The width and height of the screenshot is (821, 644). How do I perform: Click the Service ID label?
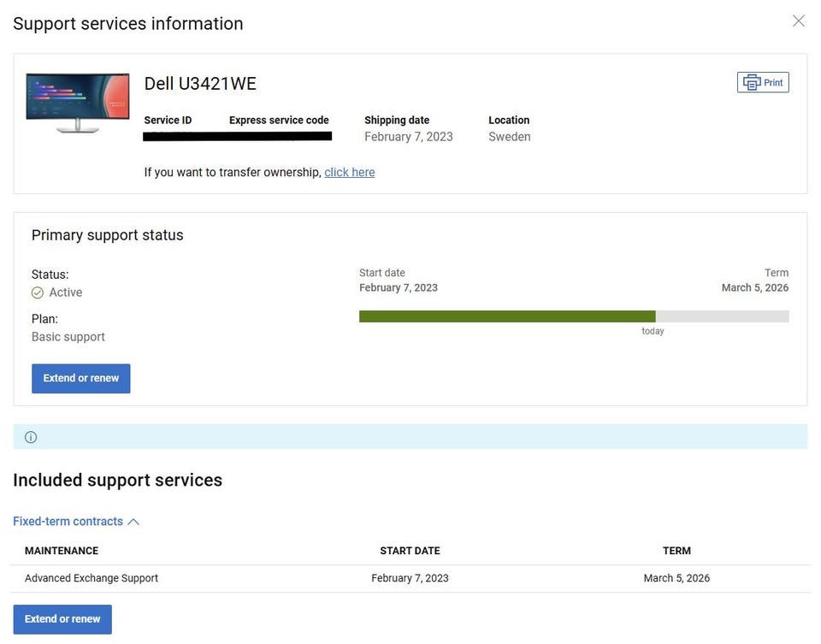point(168,120)
